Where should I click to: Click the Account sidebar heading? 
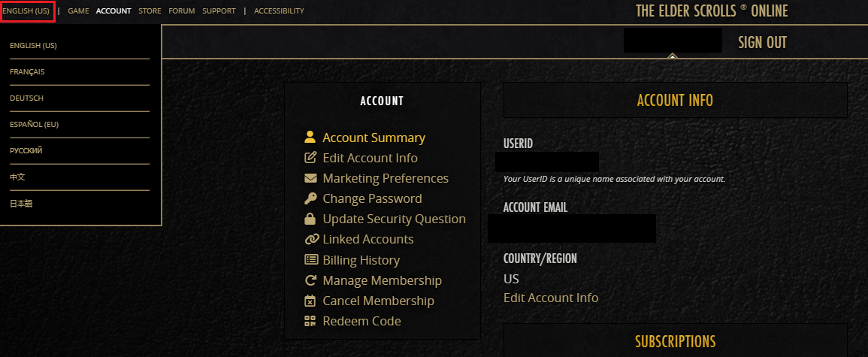click(x=382, y=101)
